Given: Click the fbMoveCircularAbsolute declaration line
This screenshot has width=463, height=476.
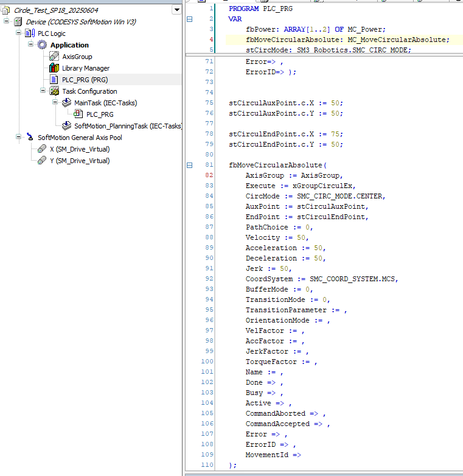Looking at the screenshot, I should tap(347, 40).
